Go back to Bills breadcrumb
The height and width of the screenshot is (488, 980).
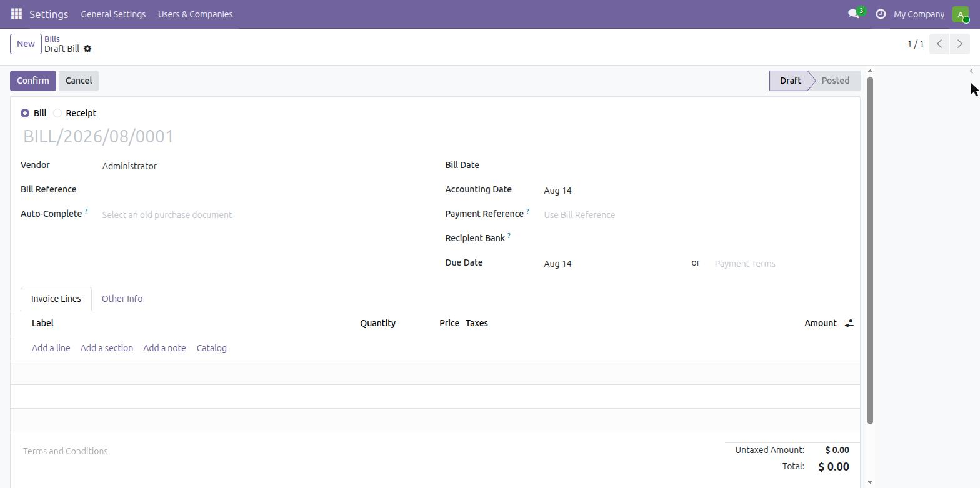point(52,39)
